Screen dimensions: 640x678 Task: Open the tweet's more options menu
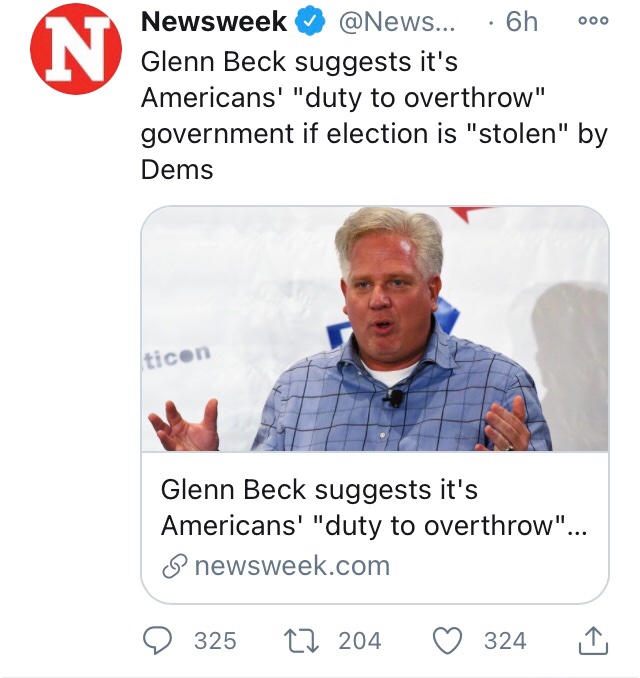(x=594, y=19)
